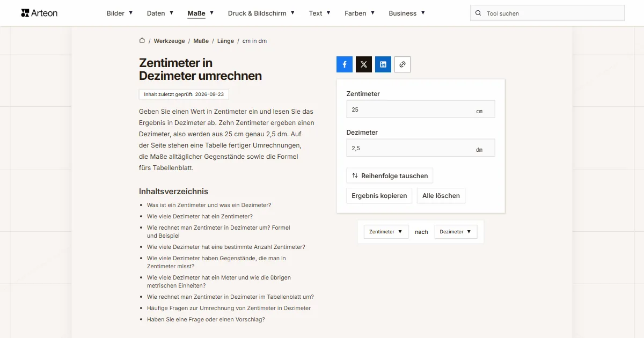Screen dimensions: 644x338
Task: Click the Tool suchen search box
Action: coord(547,13)
